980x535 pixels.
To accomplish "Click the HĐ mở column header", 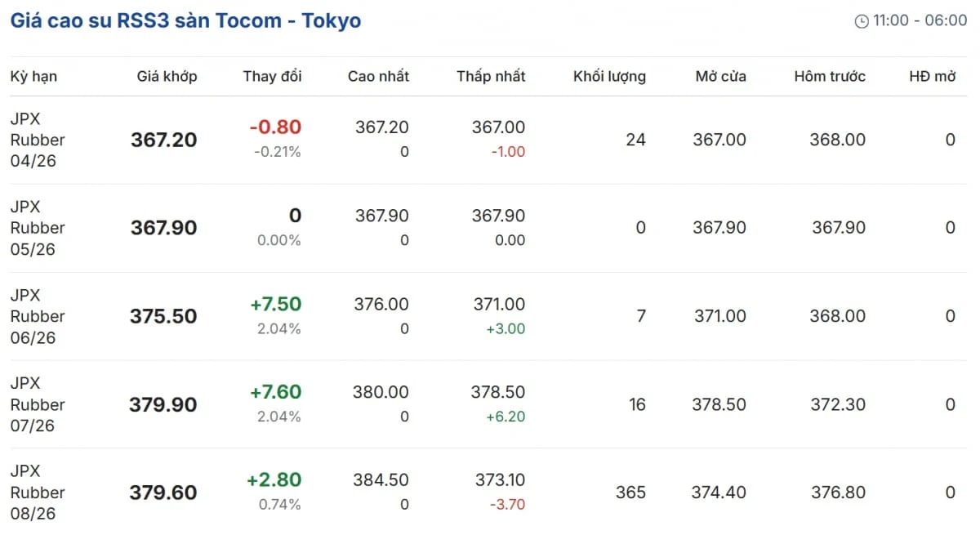I will pyautogui.click(x=932, y=77).
